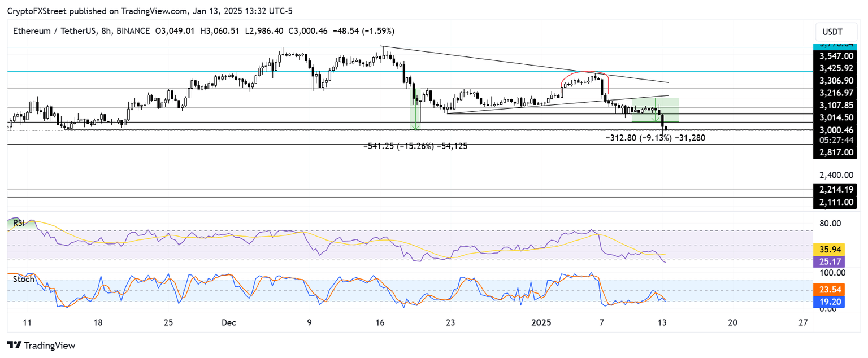Click the 13 date on time axis
This screenshot has width=868, height=358.
[x=662, y=323]
